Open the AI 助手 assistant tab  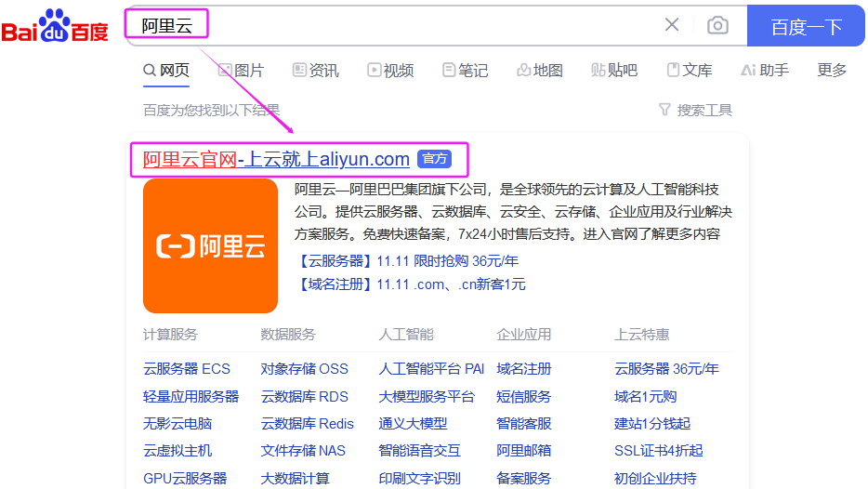point(765,71)
